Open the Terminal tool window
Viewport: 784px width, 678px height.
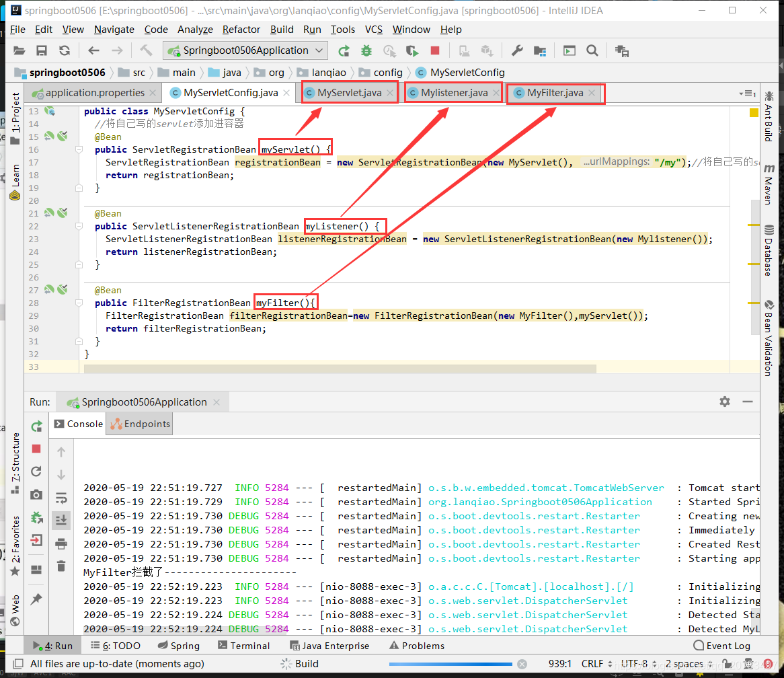click(x=244, y=646)
